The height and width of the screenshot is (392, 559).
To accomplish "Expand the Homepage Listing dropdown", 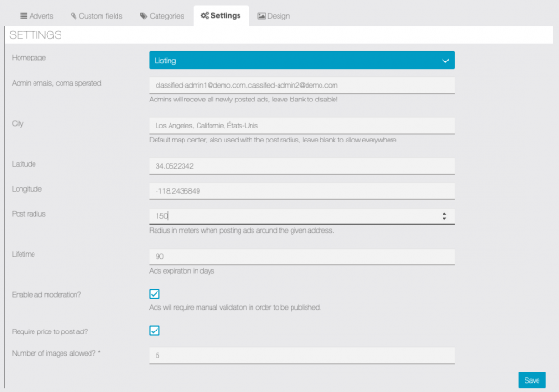I will pos(301,61).
